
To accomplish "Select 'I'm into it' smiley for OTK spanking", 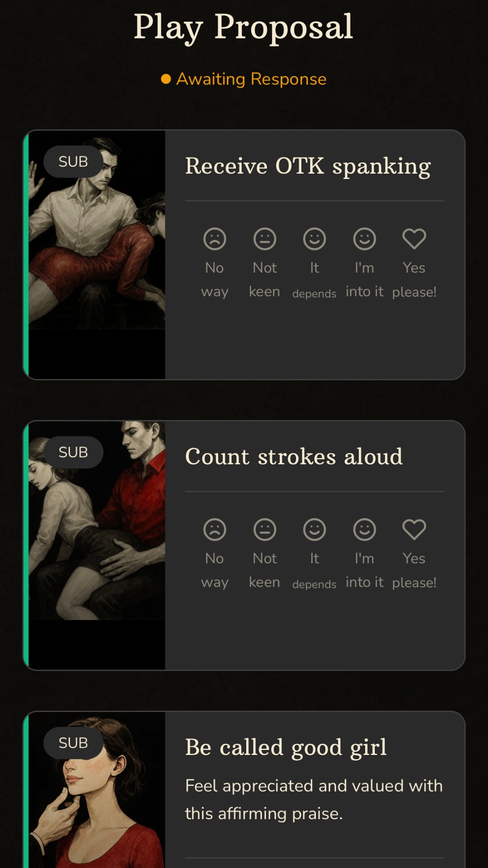I will coord(365,239).
